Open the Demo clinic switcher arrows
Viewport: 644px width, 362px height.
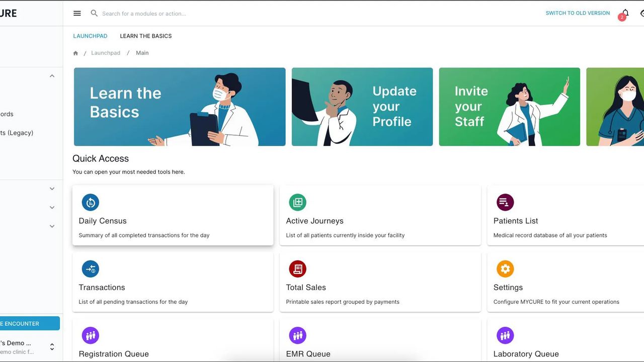[52, 347]
